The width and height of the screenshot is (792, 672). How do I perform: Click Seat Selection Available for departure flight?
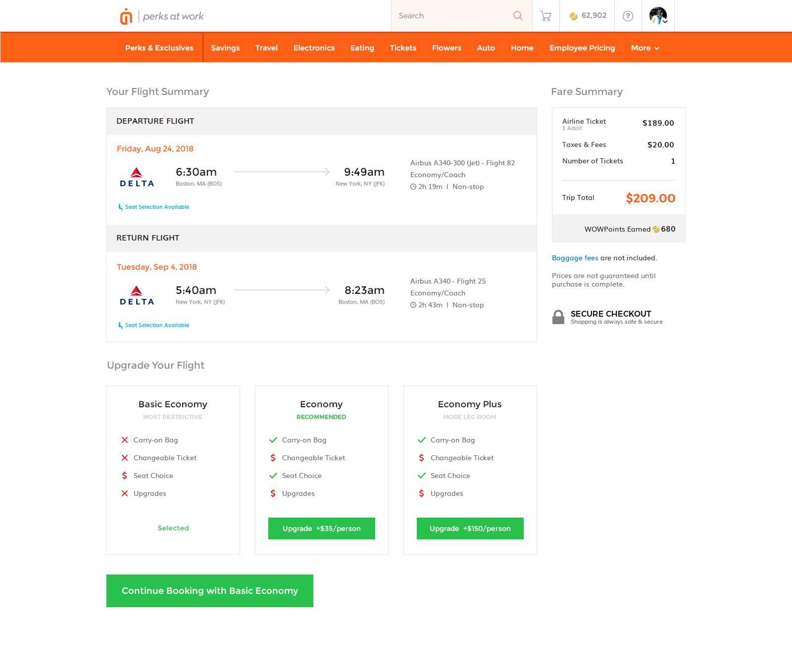[156, 207]
